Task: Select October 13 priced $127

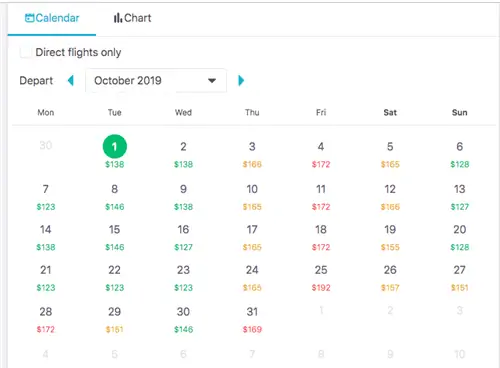Action: click(460, 197)
